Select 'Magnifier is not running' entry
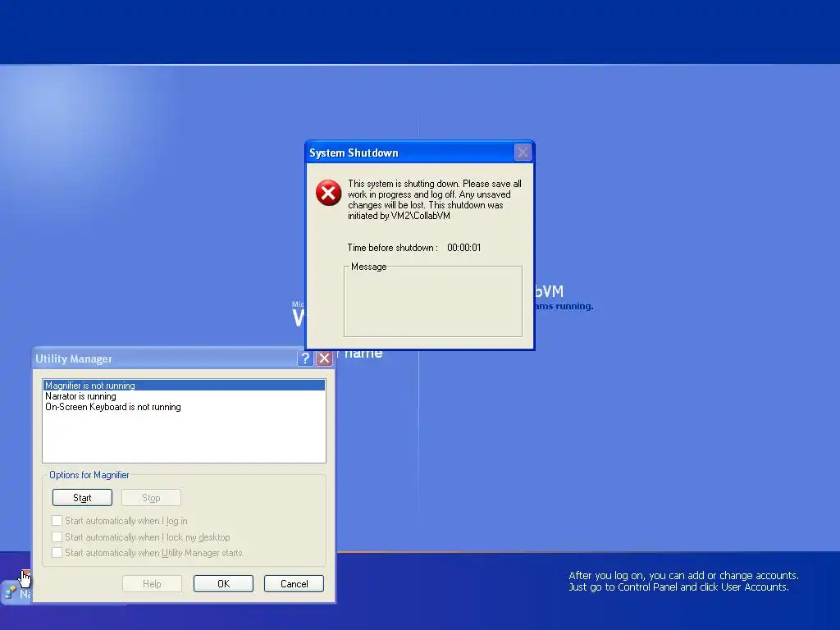The height and width of the screenshot is (630, 840). pyautogui.click(x=184, y=386)
